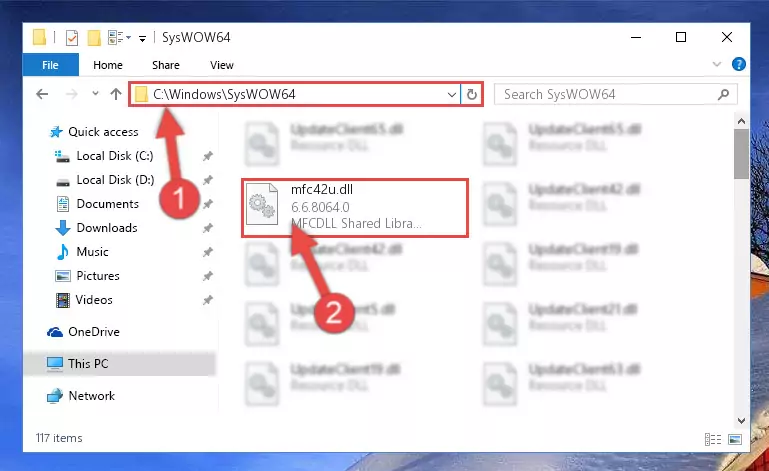Image resolution: width=769 pixels, height=471 pixels.
Task: Select This PC in navigation pane
Action: click(x=119, y=364)
